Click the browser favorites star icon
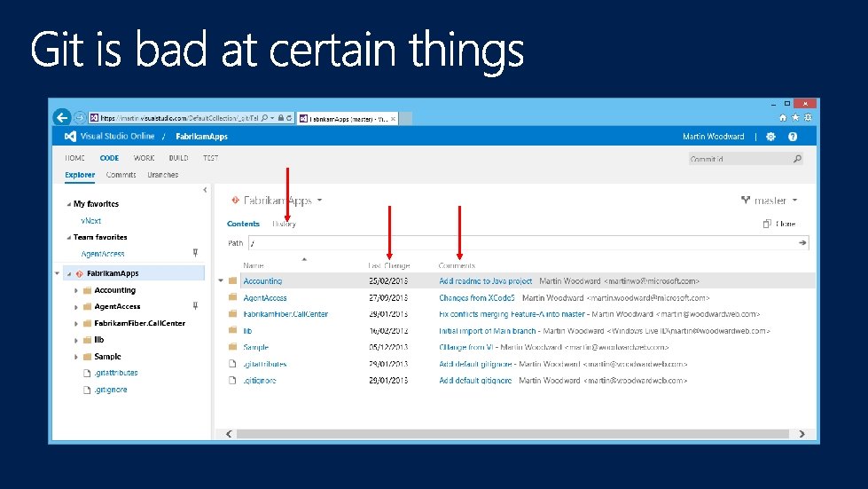Image resolution: width=868 pixels, height=489 pixels. coord(795,117)
